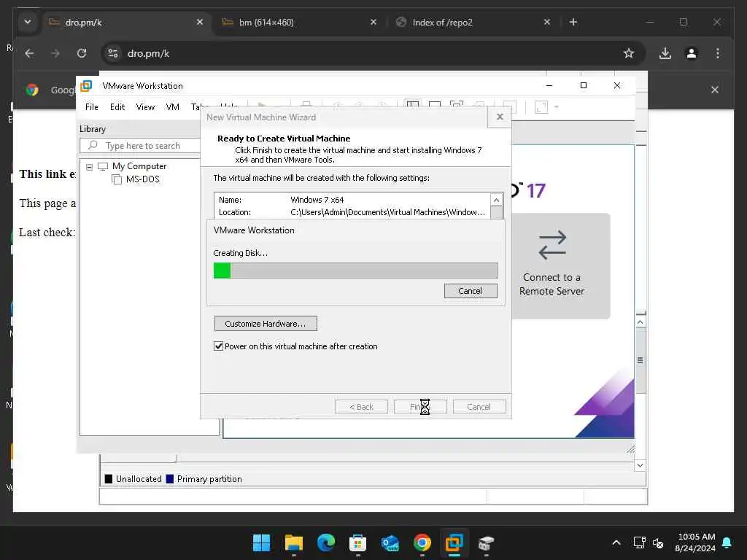Dismiss the Chrome infobar

[x=715, y=90]
